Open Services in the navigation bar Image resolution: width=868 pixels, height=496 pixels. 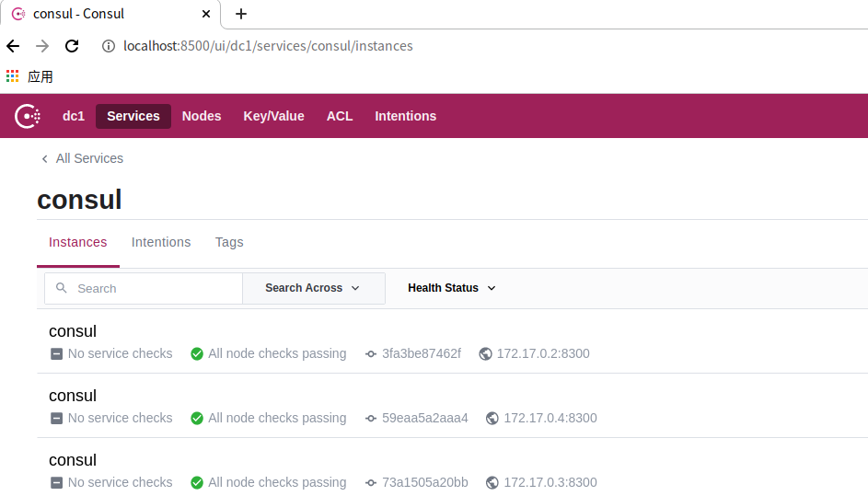pyautogui.click(x=133, y=116)
